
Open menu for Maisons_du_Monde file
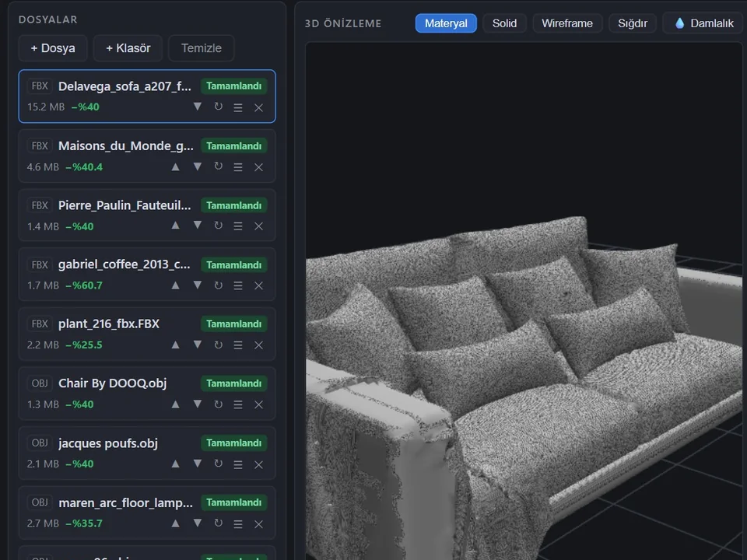click(238, 167)
